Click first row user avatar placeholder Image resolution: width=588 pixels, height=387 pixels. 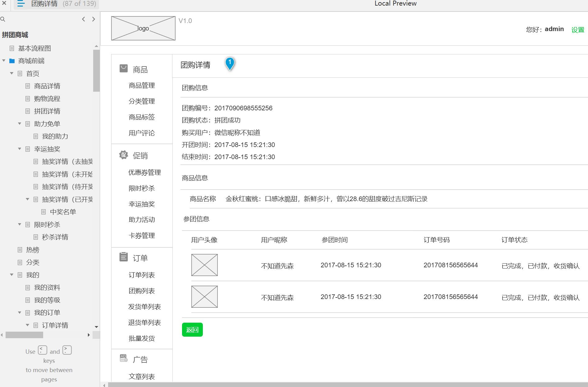pos(204,265)
